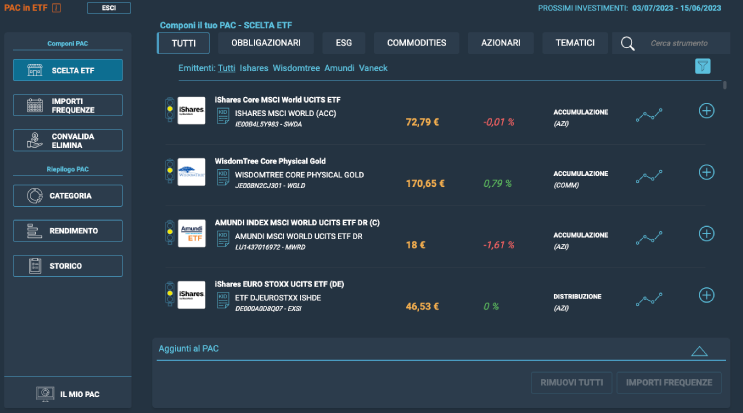Select the DISTRIBUZIONE label
This screenshot has width=743, height=413.
click(577, 296)
